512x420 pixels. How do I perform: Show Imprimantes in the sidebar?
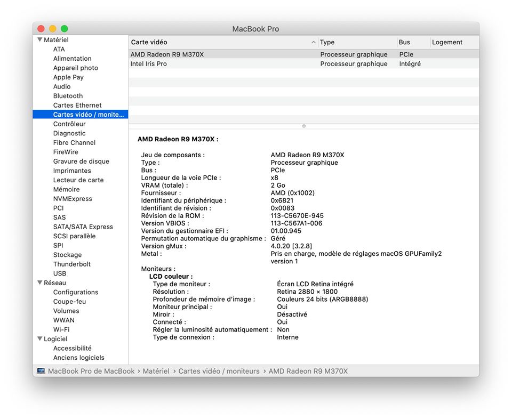click(x=72, y=171)
